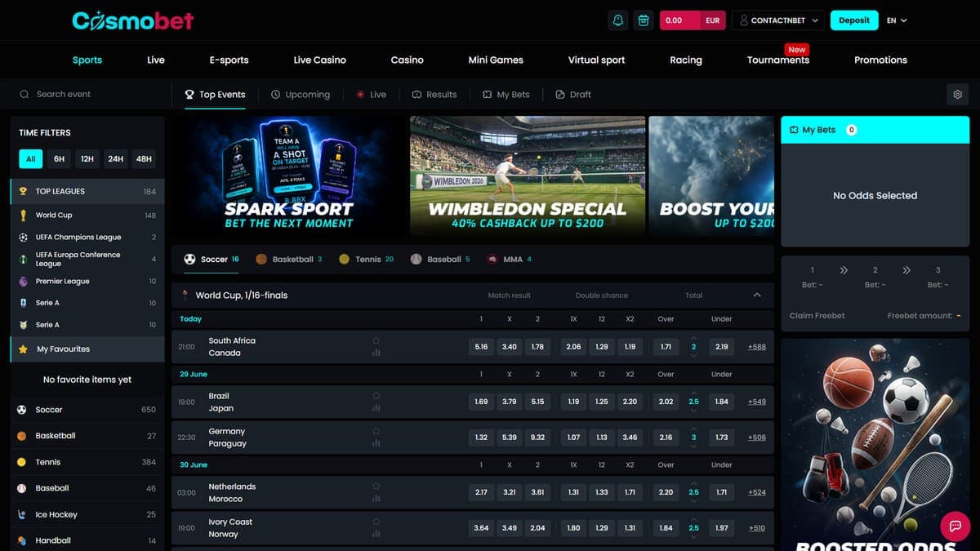Click the Deposit button
Image resolution: width=980 pixels, height=551 pixels.
pyautogui.click(x=854, y=20)
